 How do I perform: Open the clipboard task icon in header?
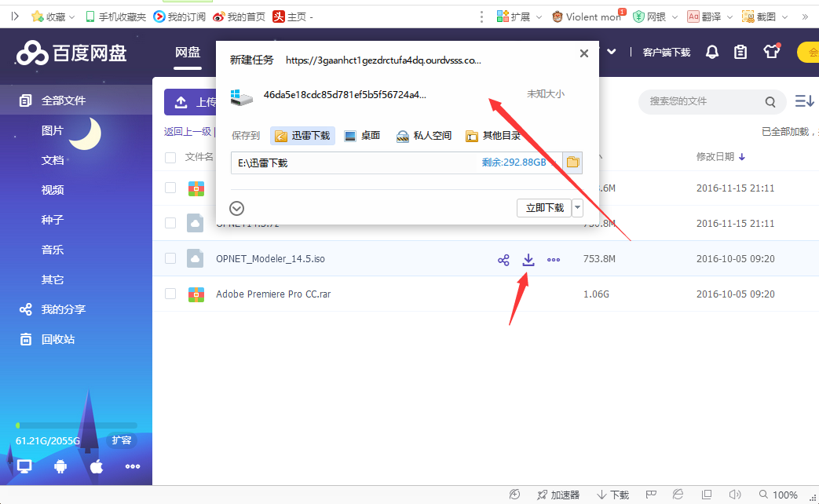point(740,53)
